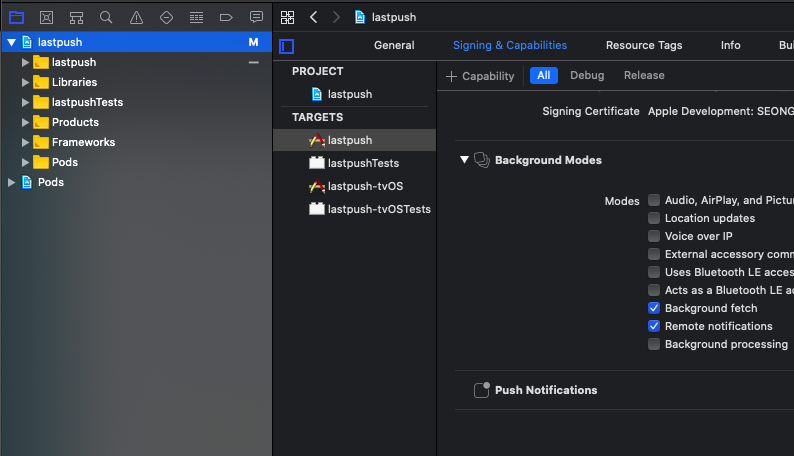Viewport: 794px width, 456px height.
Task: Open the Info tab
Action: tap(730, 45)
